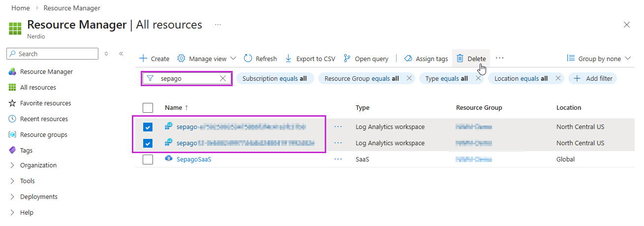Export the list to CSV
The width and height of the screenshot is (644, 226).
click(x=310, y=59)
